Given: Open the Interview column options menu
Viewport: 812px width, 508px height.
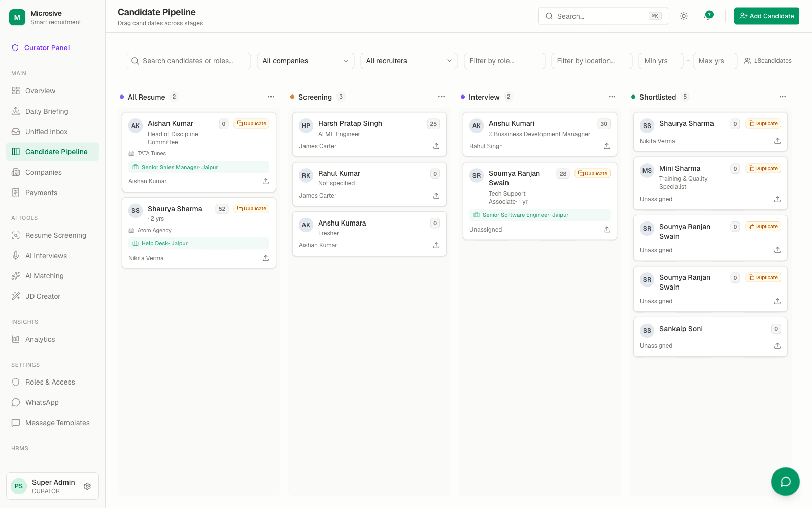Looking at the screenshot, I should pos(612,97).
